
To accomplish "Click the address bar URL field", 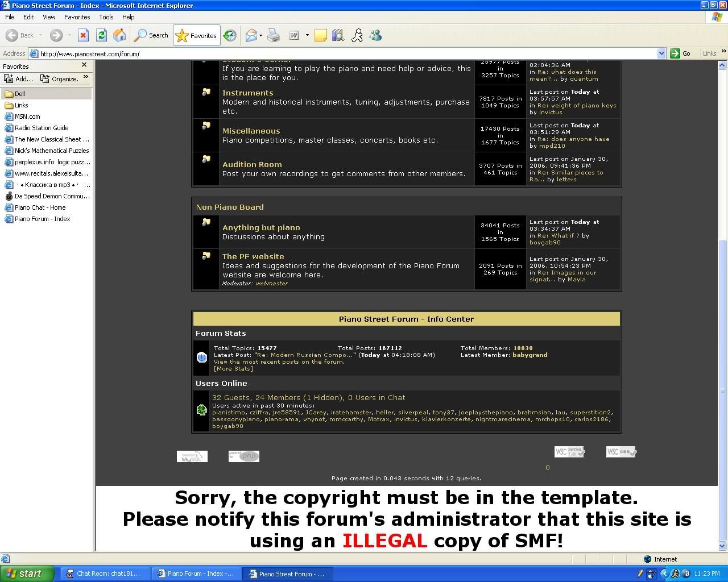I will (347, 53).
